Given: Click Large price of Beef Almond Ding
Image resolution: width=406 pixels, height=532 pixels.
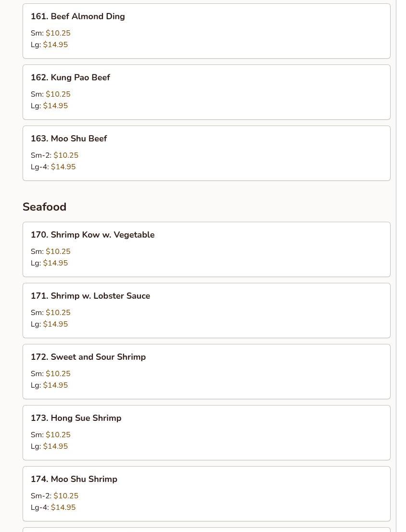Looking at the screenshot, I should coord(55,44).
